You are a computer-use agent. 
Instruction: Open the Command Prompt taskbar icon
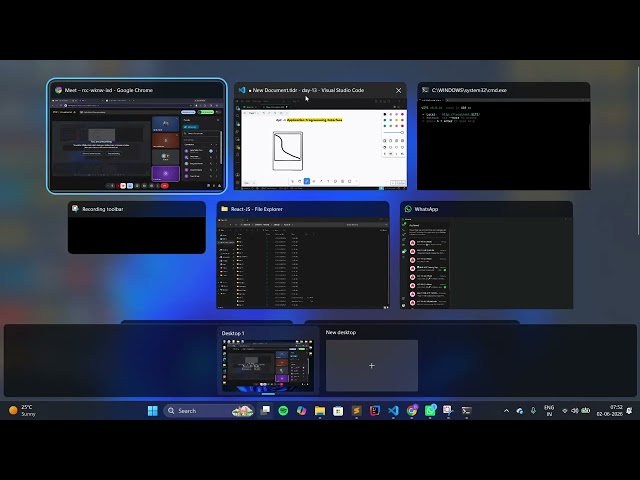pyautogui.click(x=467, y=411)
